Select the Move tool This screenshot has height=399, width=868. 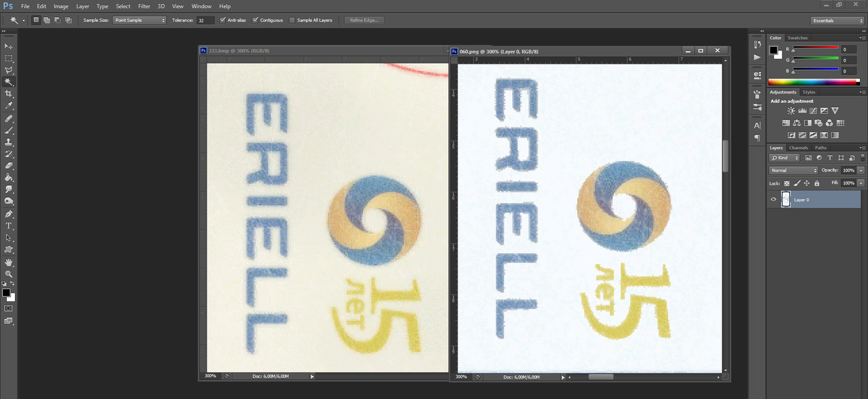point(9,46)
